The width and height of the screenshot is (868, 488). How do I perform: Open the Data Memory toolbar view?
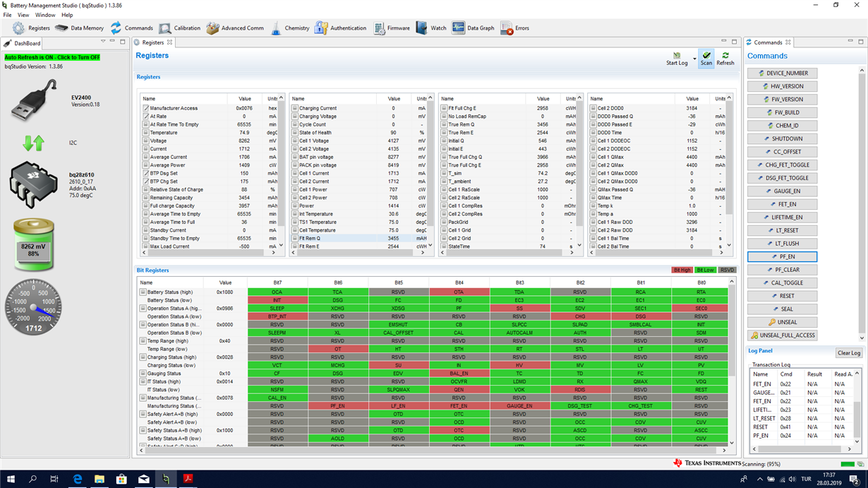coord(79,28)
